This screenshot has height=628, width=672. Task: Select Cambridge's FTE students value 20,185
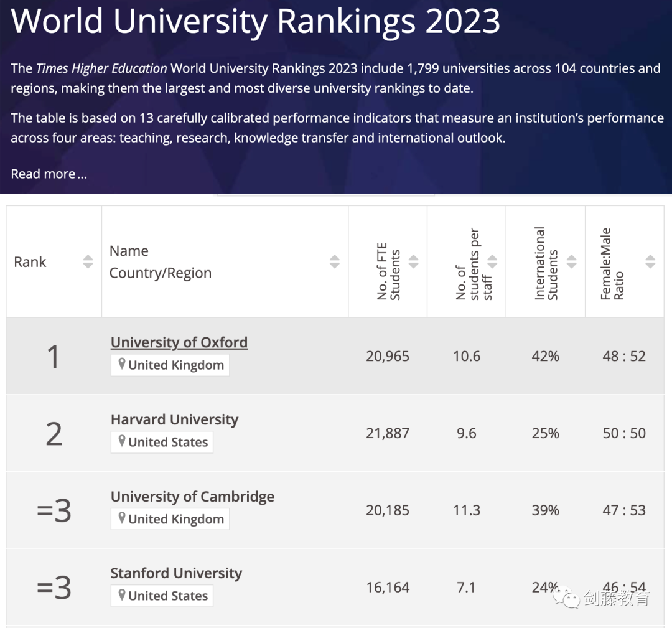click(388, 510)
